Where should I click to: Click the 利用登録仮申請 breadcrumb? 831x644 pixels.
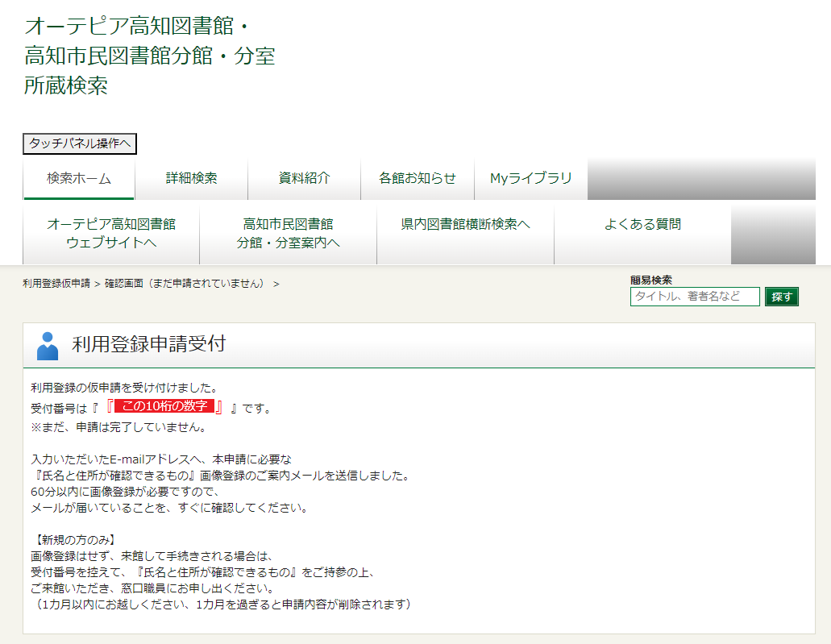tap(56, 285)
